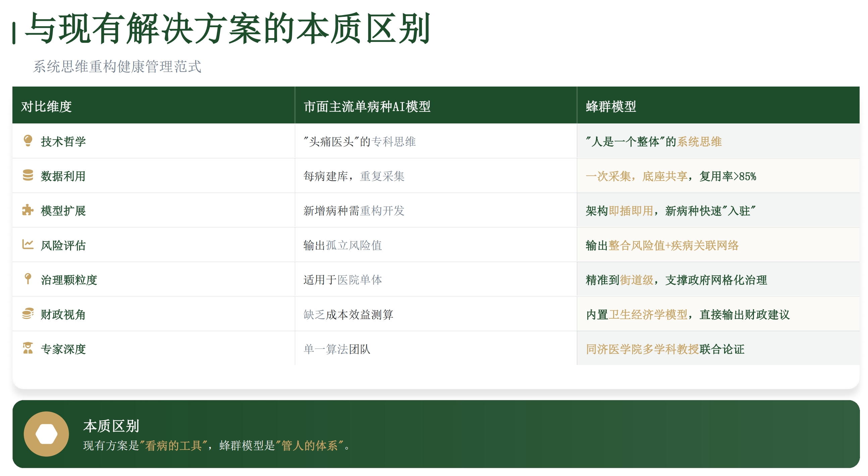
Task: Click the highlighted text 即插即用
Action: click(x=631, y=211)
